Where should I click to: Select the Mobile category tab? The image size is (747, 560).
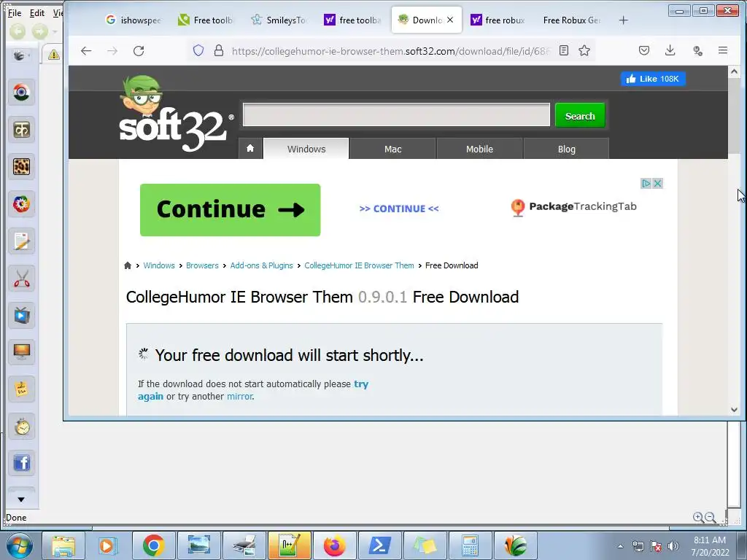pos(479,149)
